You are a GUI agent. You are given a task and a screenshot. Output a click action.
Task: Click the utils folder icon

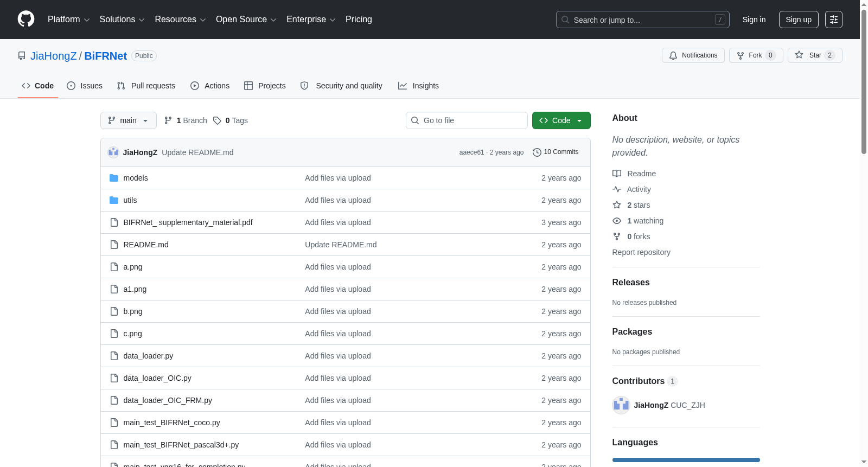pyautogui.click(x=114, y=200)
